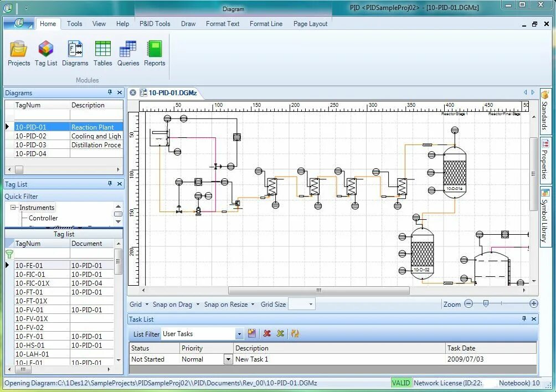Open the P&ID Tools tab
The width and height of the screenshot is (556, 392).
tap(155, 24)
